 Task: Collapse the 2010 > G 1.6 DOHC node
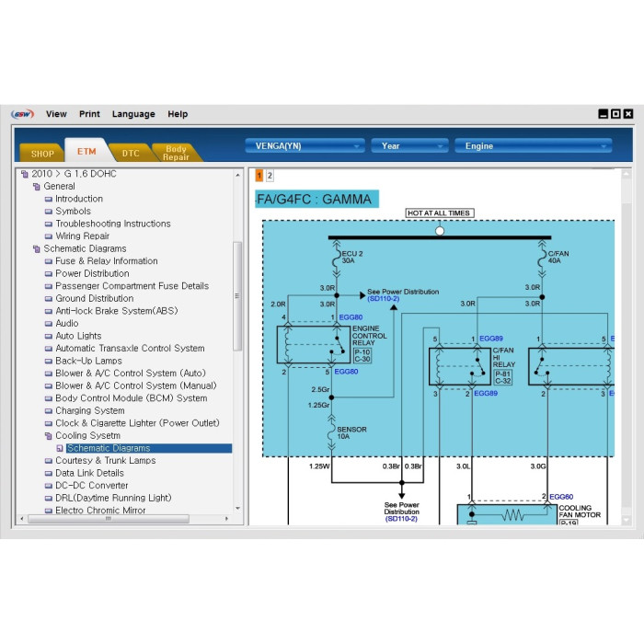point(25,174)
